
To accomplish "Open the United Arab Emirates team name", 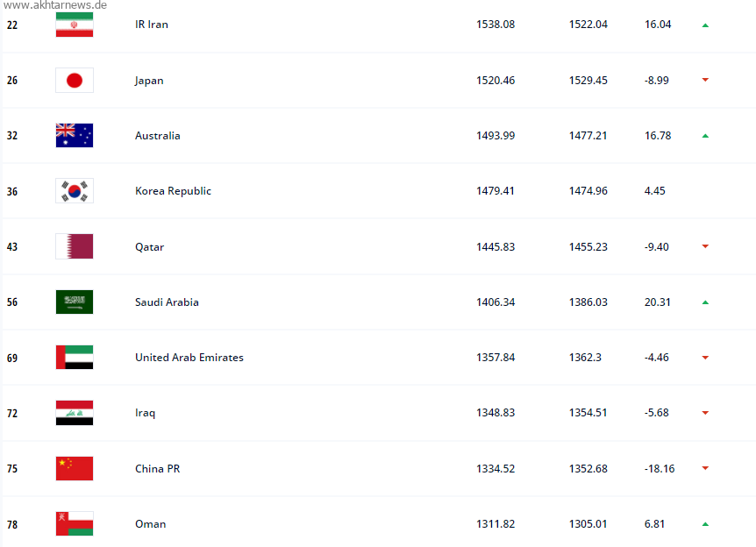I will (x=189, y=358).
